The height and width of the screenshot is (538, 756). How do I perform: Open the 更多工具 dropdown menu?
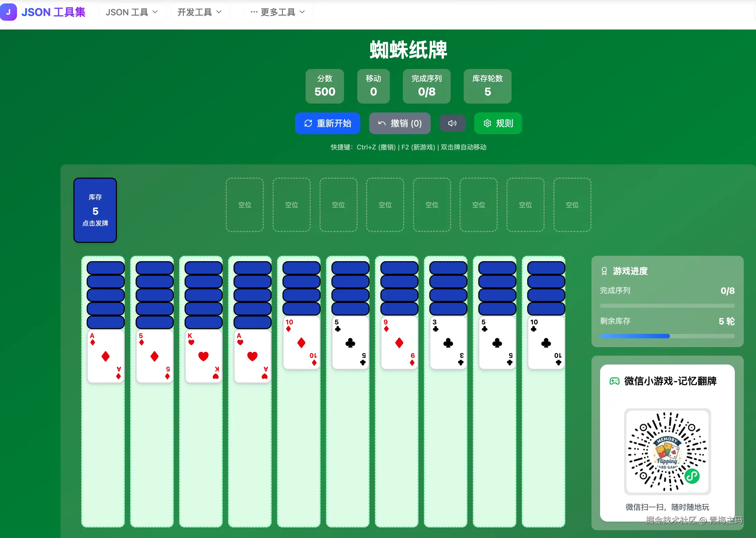(x=277, y=12)
